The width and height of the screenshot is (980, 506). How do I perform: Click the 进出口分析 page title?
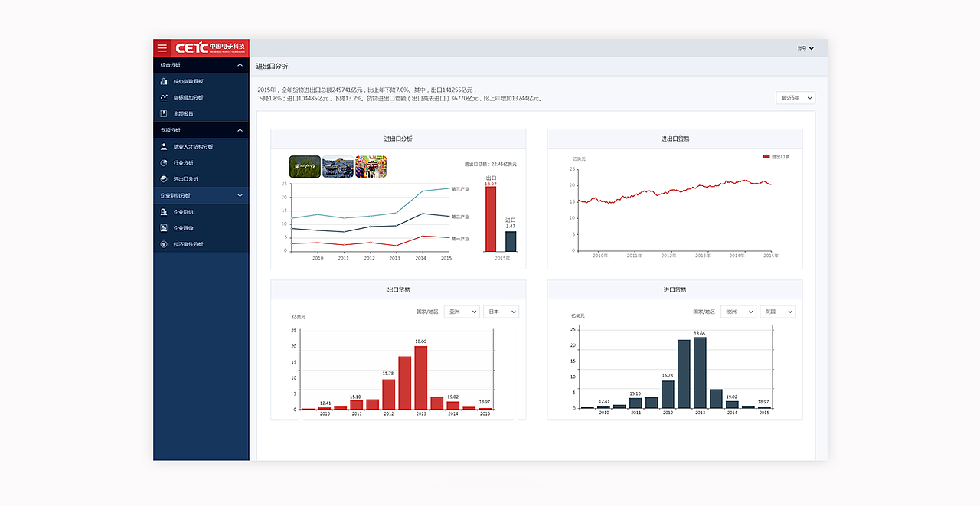(272, 67)
